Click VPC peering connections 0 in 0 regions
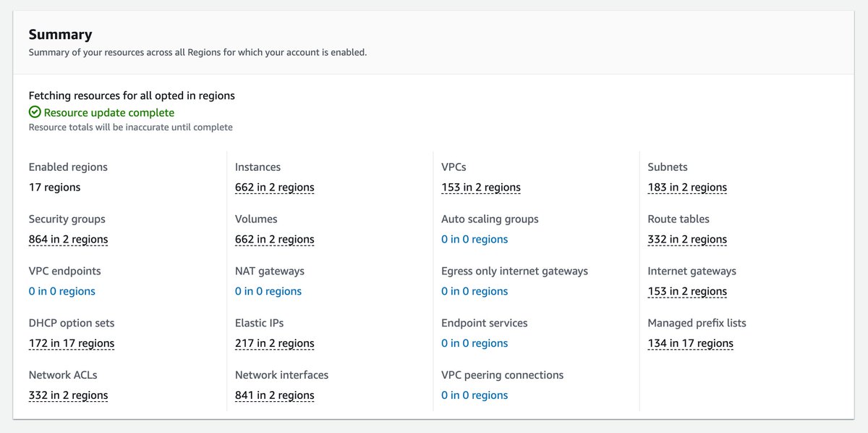 point(474,396)
